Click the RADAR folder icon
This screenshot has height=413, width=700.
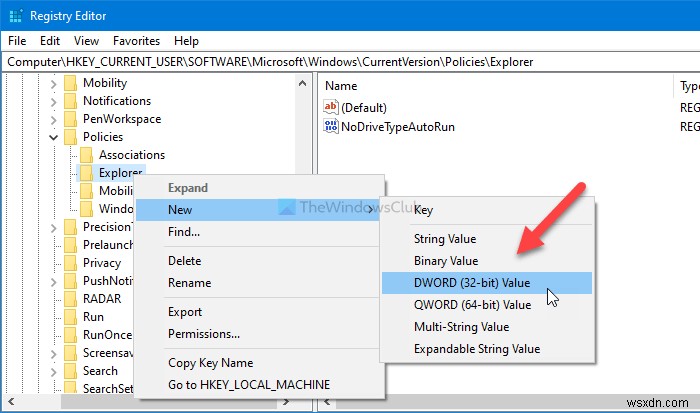pos(71,299)
